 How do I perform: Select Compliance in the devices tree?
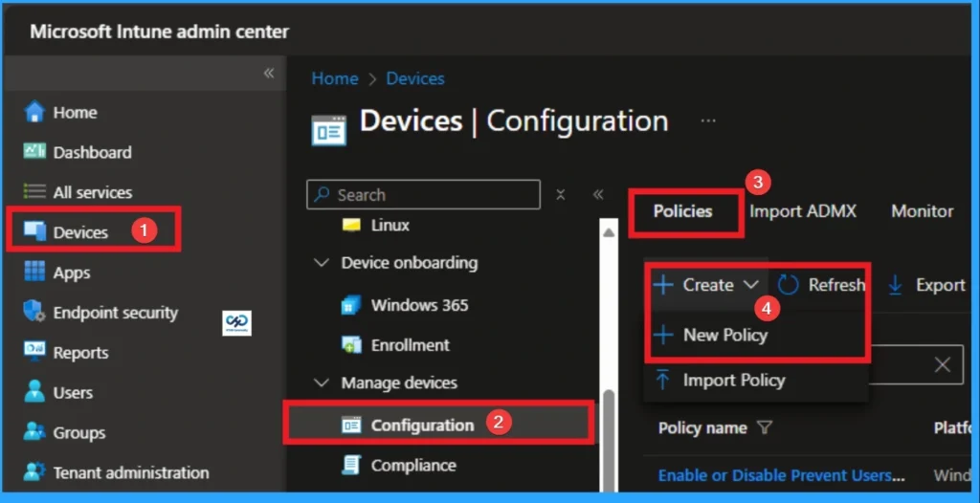pyautogui.click(x=413, y=466)
